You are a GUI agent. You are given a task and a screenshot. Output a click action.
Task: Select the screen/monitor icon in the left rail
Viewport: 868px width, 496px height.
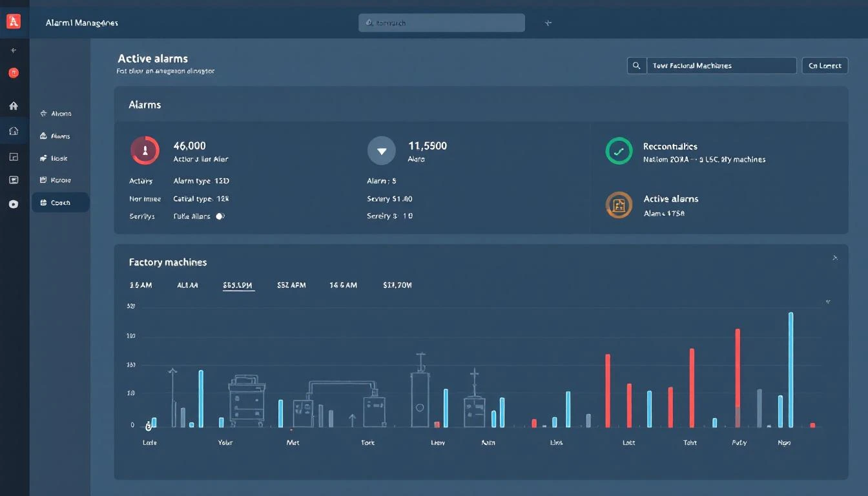coord(13,180)
